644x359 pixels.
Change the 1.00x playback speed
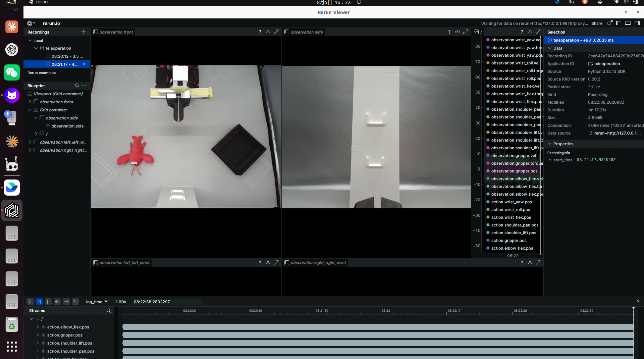pyautogui.click(x=121, y=302)
